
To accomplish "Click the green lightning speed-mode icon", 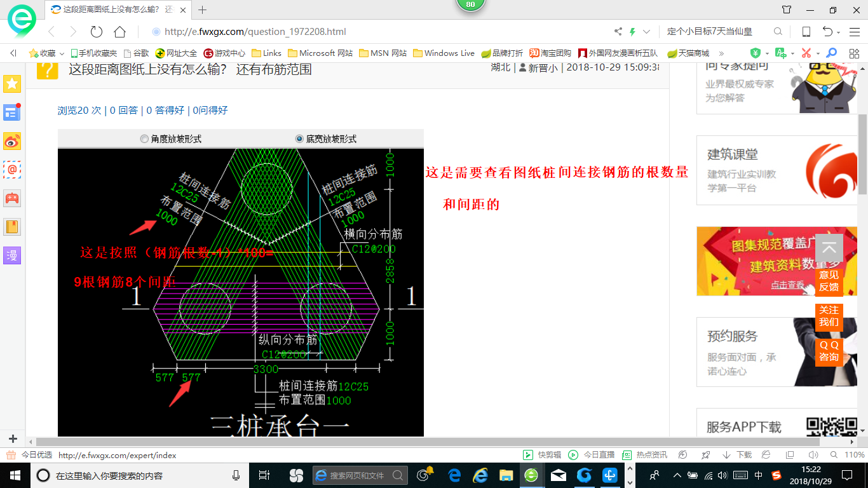I will pyautogui.click(x=632, y=32).
